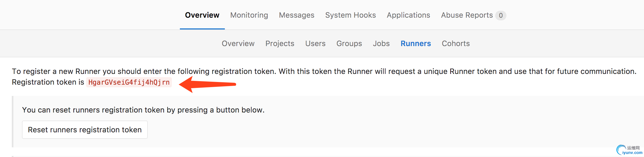Open Abuse Reports tab
The height and width of the screenshot is (157, 644).
[x=467, y=15]
